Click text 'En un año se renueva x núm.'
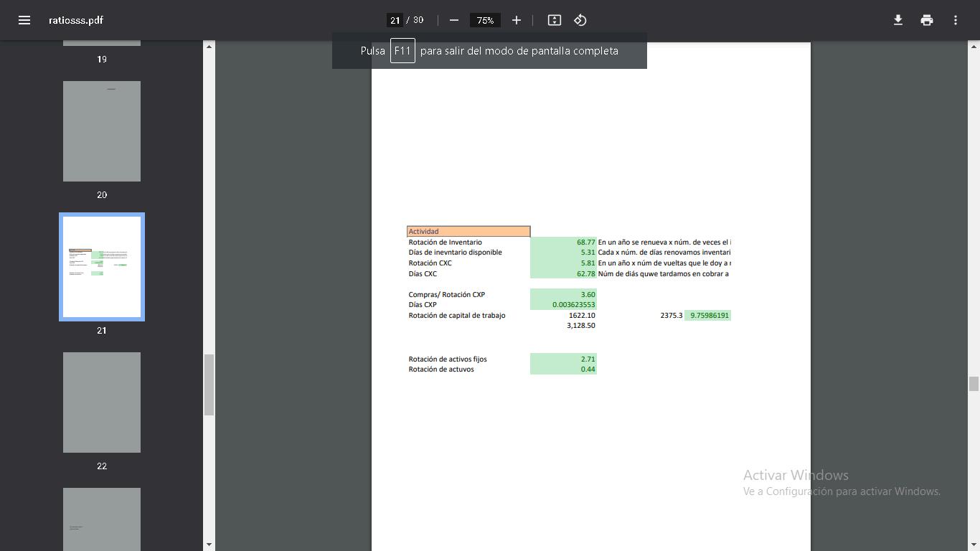980x551 pixels. [644, 242]
